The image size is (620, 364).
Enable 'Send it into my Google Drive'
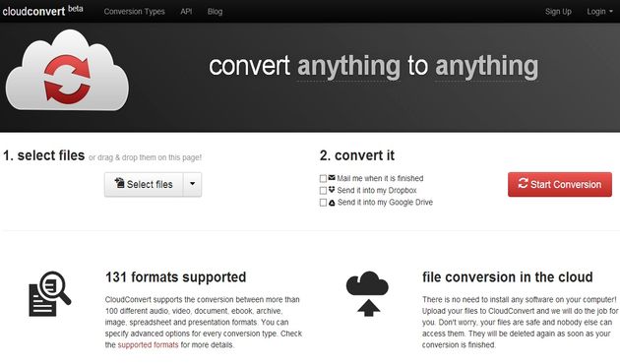(x=323, y=203)
